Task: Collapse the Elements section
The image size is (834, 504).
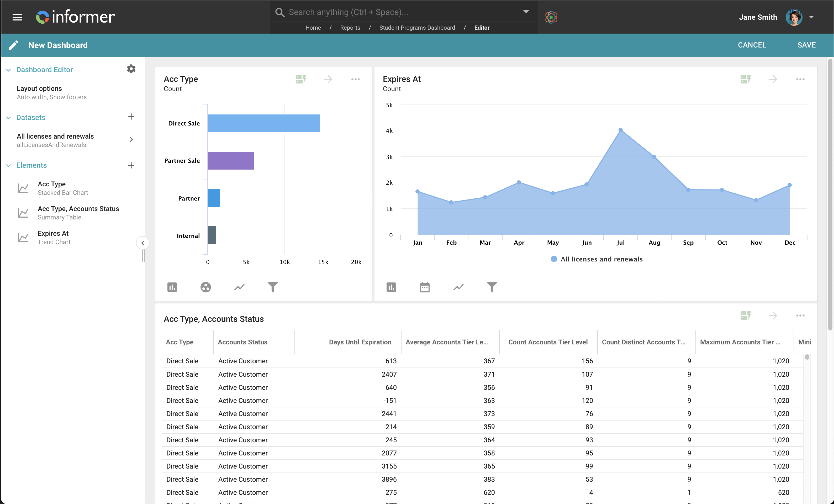Action: [x=8, y=166]
